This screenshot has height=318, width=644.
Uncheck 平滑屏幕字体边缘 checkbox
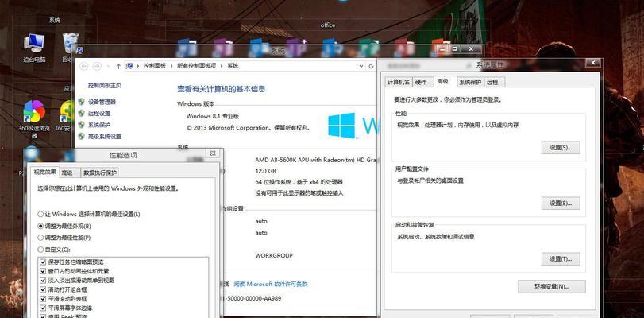click(43, 308)
